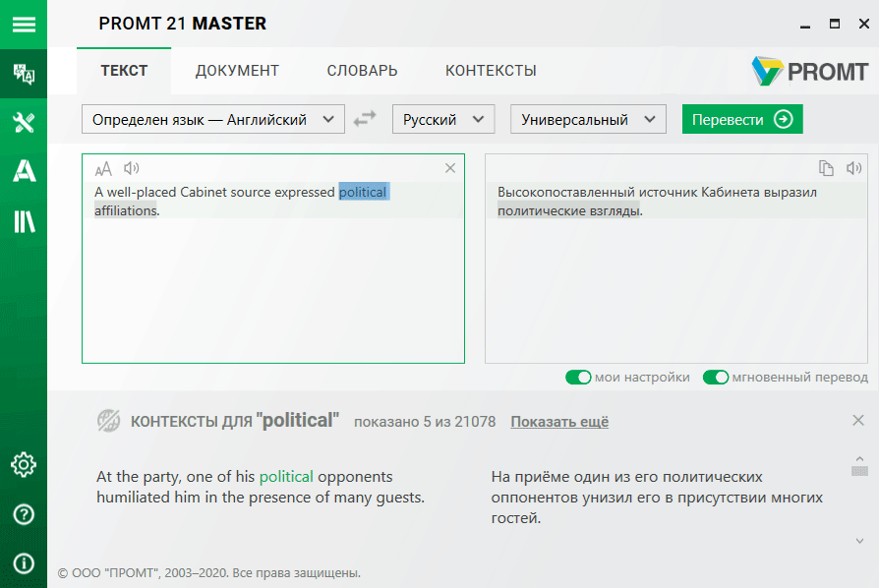The height and width of the screenshot is (588, 879).
Task: Click 'показано 5 из 21078' count text
Action: click(x=425, y=422)
